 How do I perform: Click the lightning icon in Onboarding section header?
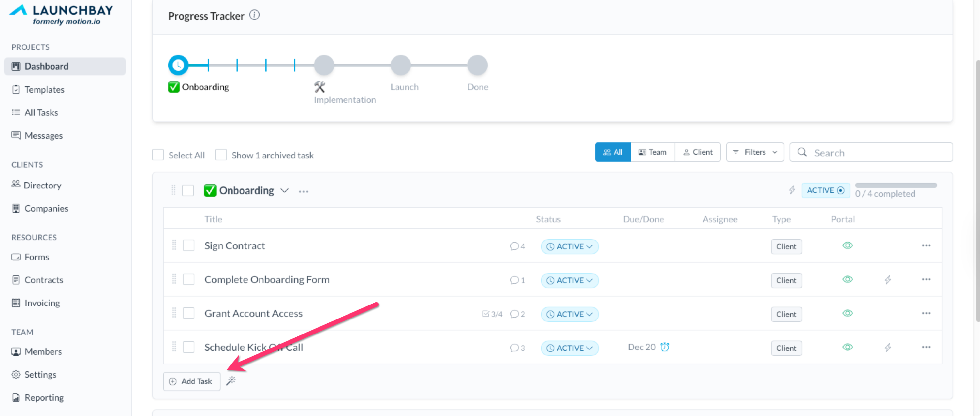792,190
